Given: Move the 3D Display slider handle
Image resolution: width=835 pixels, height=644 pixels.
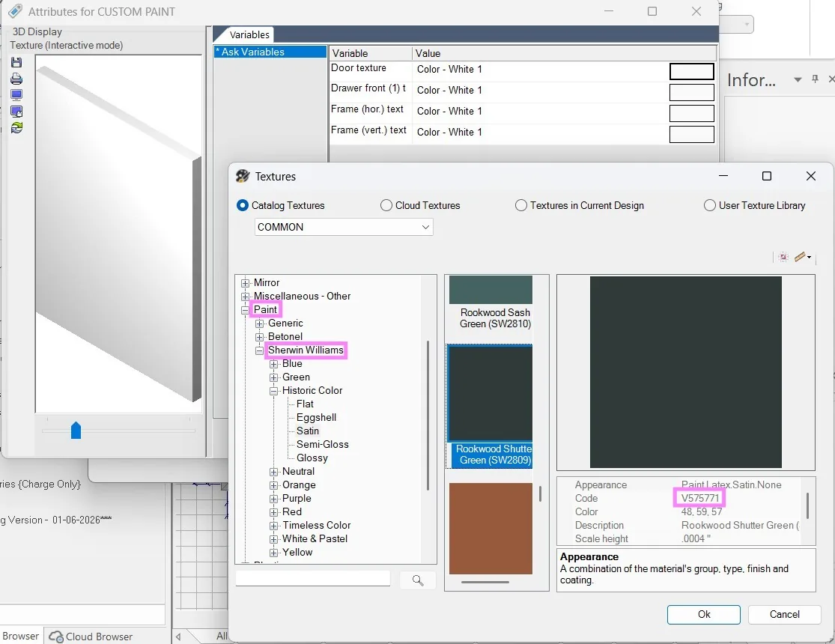Looking at the screenshot, I should (76, 431).
